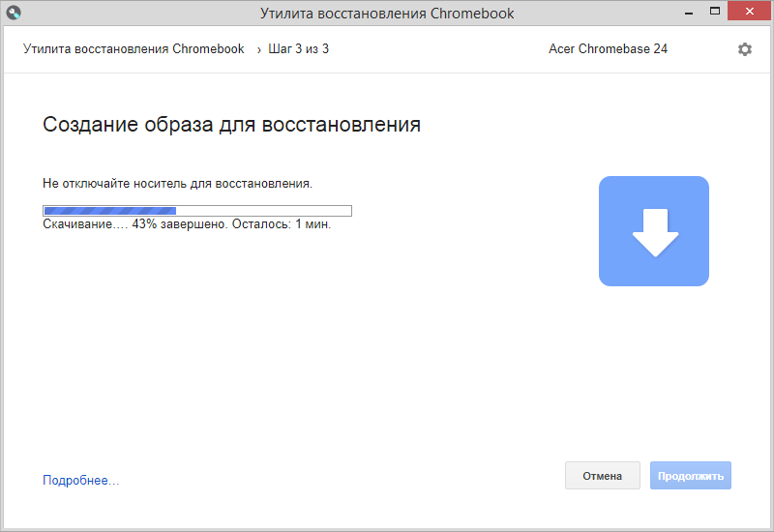
Task: Click the heading Создание образа для восстановления
Action: (x=231, y=125)
